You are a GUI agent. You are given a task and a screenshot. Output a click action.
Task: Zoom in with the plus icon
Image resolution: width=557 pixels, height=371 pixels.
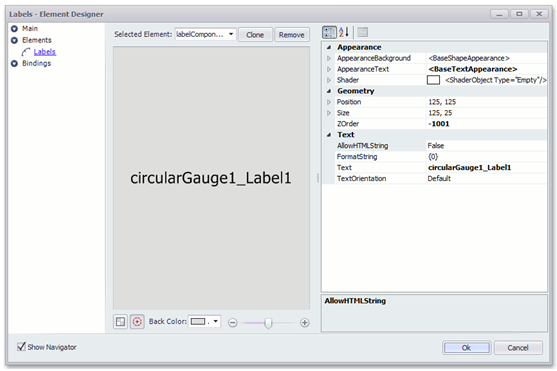[304, 323]
